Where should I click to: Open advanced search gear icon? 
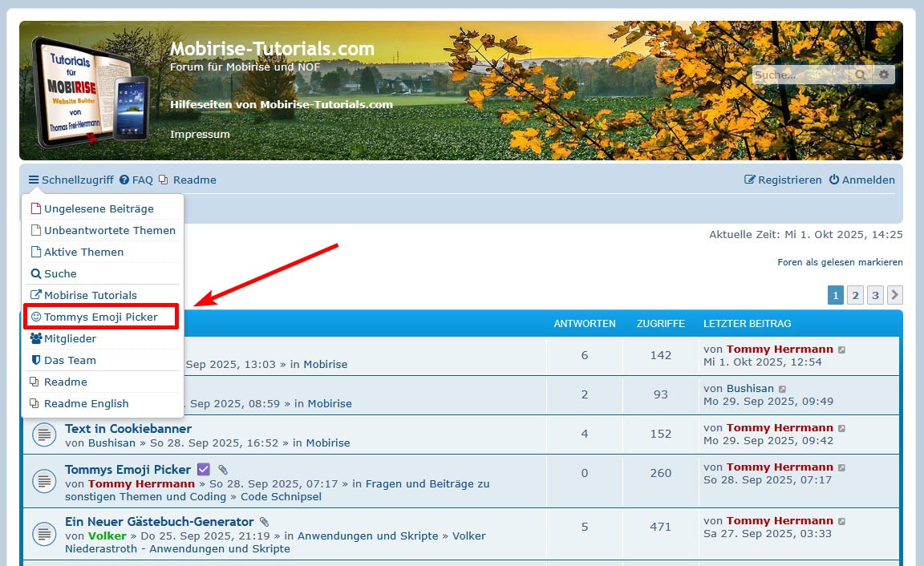(x=884, y=75)
